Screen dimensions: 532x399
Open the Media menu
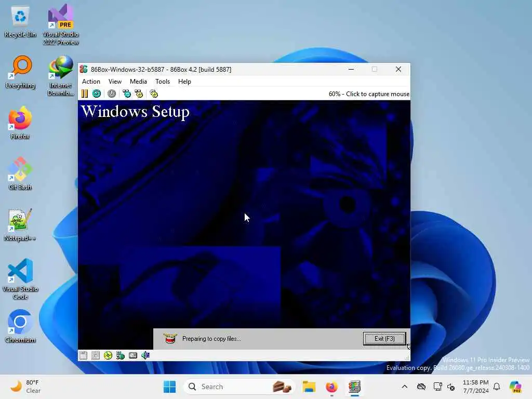(138, 82)
